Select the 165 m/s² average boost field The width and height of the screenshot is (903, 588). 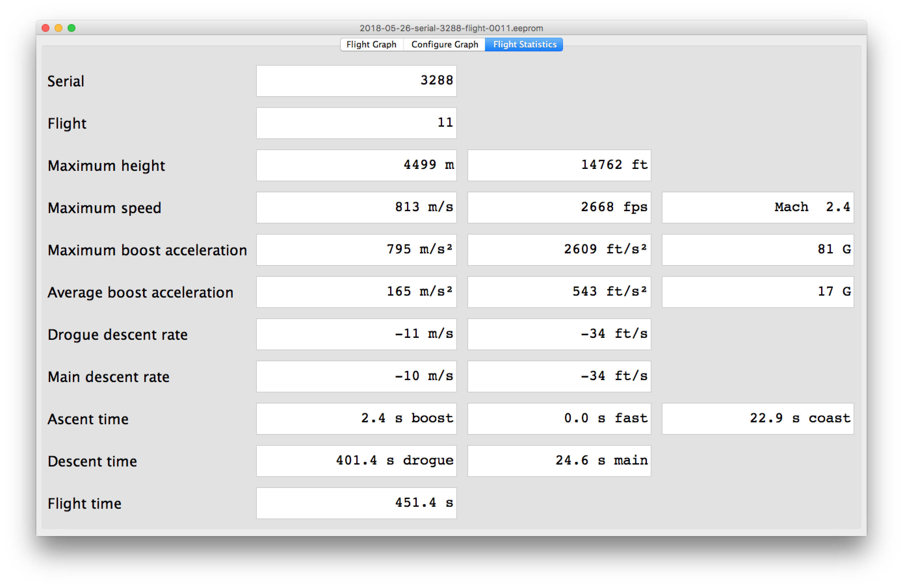356,292
